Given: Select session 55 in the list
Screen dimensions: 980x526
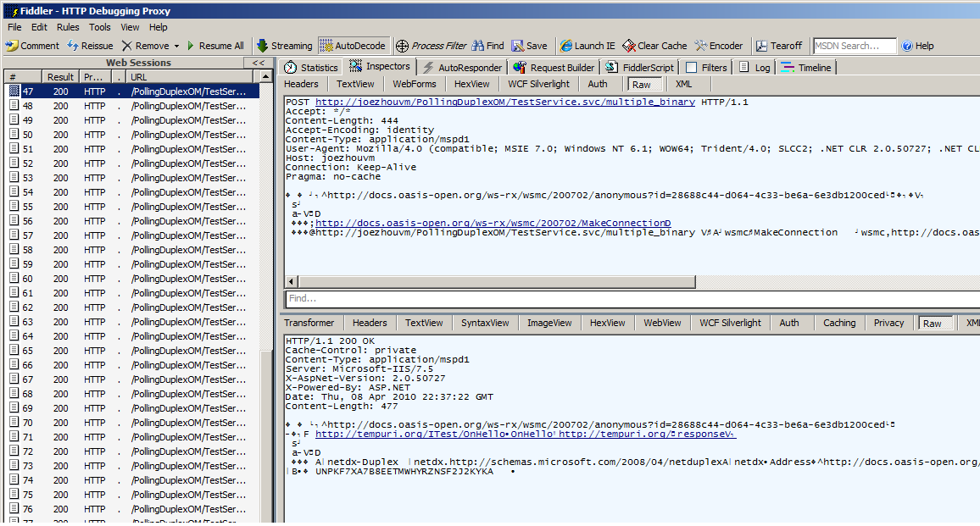Looking at the screenshot, I should [x=133, y=207].
